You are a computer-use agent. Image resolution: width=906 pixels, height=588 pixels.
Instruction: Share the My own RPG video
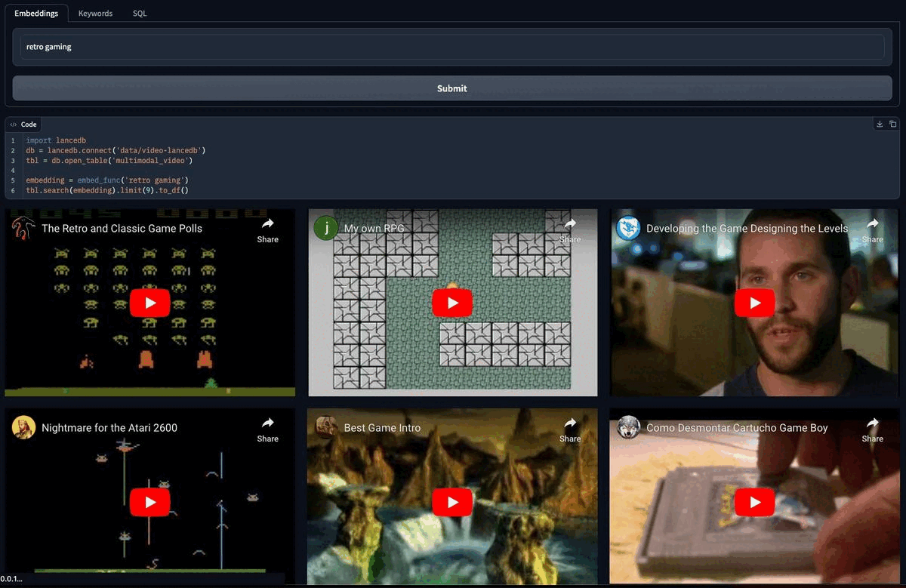coord(570,230)
